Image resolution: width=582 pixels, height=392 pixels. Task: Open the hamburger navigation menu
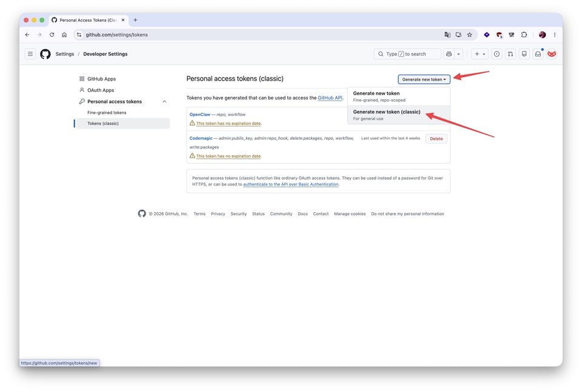point(30,54)
